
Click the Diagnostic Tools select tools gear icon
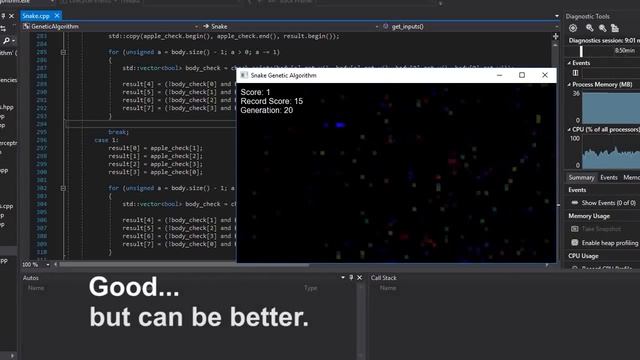tap(573, 28)
